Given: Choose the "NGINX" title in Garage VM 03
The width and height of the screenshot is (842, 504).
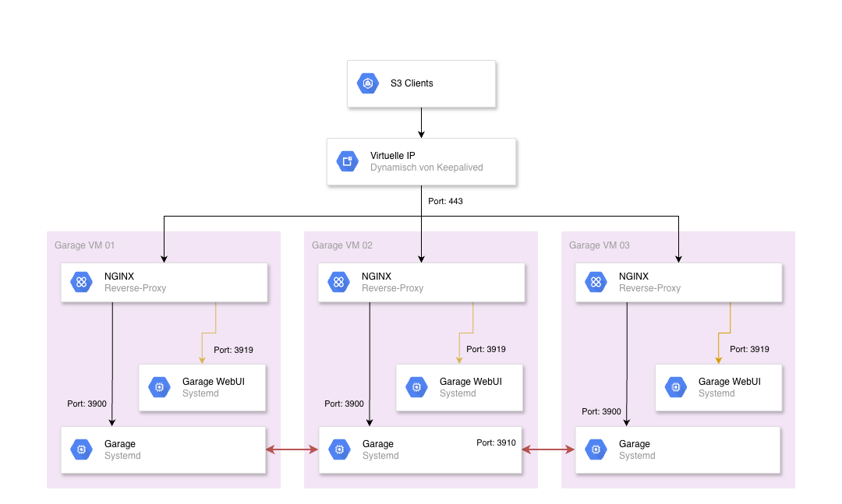Looking at the screenshot, I should [634, 277].
